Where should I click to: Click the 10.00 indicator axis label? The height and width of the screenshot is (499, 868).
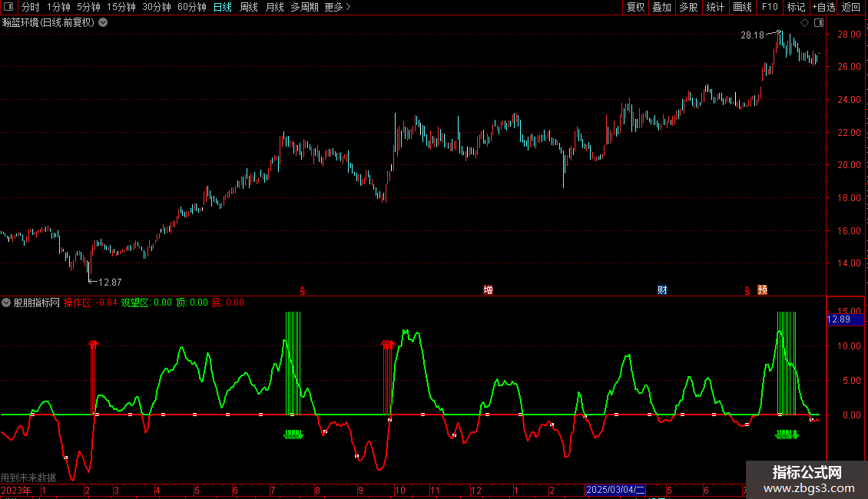click(849, 346)
